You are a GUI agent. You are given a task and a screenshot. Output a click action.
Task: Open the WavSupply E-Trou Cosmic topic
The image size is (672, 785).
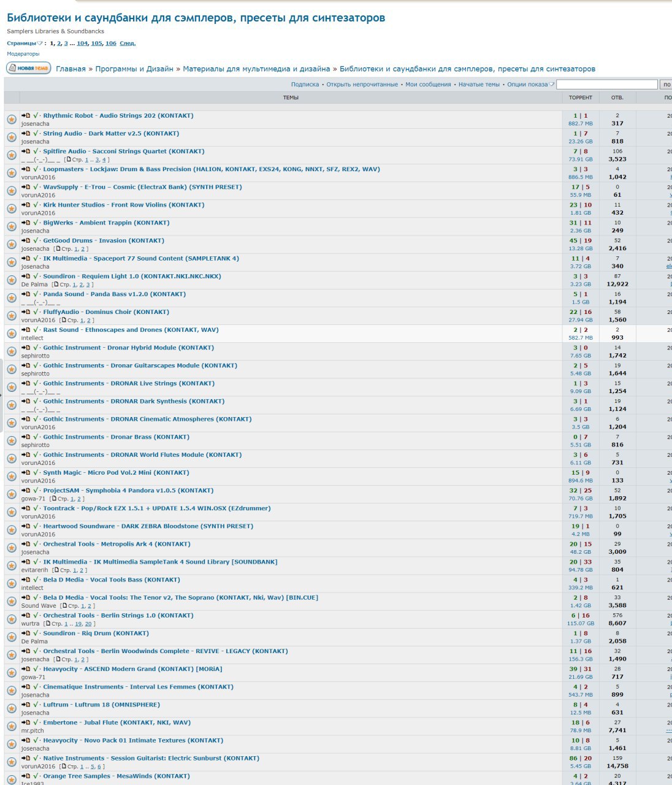[x=142, y=187]
